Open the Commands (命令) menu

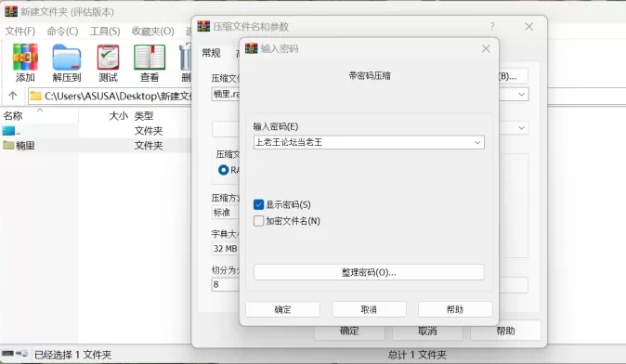(x=62, y=32)
